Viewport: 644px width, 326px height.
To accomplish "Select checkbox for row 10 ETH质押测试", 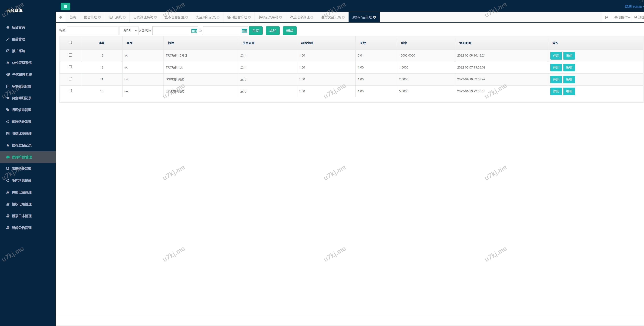I will pos(70,91).
